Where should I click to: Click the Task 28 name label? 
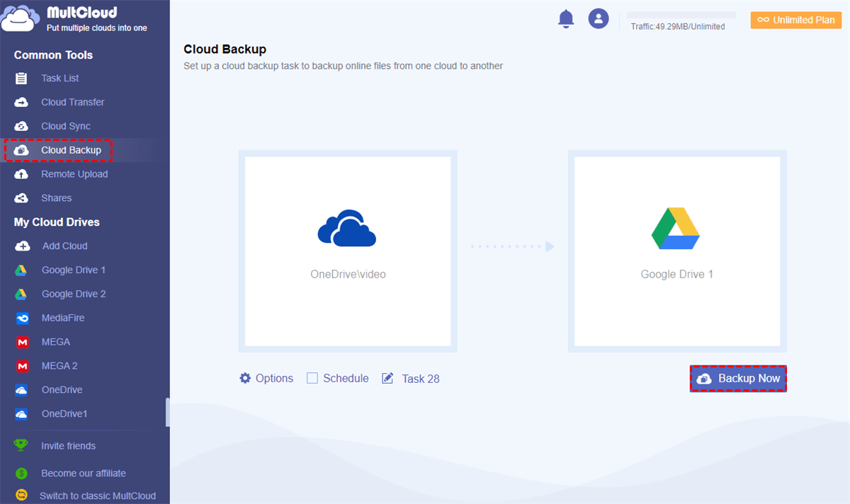click(x=421, y=379)
